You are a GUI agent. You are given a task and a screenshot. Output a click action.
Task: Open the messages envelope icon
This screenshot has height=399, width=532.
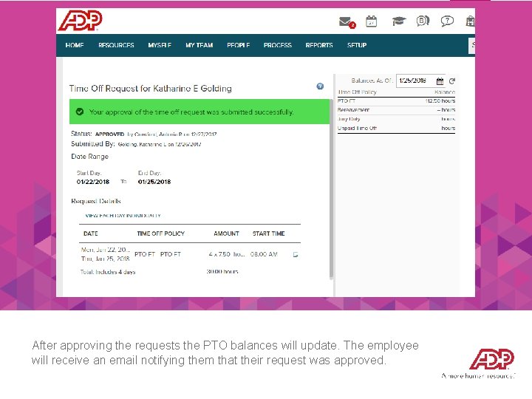(347, 22)
